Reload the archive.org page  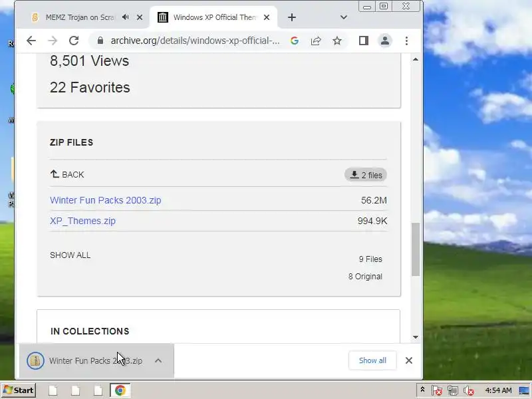pyautogui.click(x=74, y=41)
